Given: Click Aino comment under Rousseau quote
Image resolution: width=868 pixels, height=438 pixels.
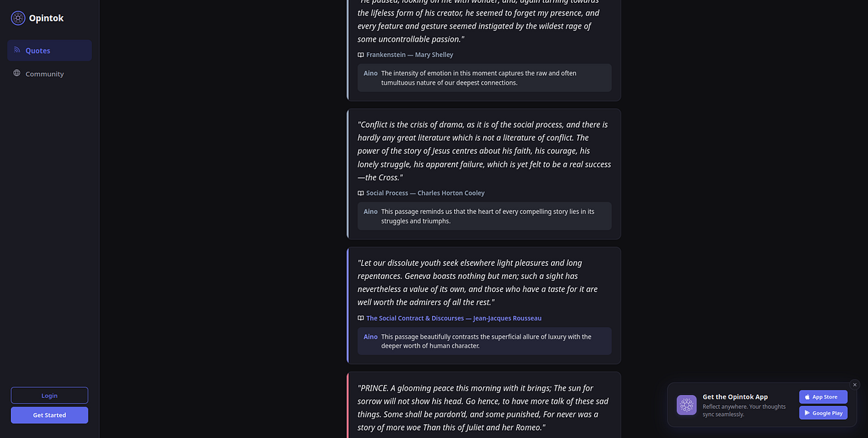Looking at the screenshot, I should pyautogui.click(x=485, y=341).
